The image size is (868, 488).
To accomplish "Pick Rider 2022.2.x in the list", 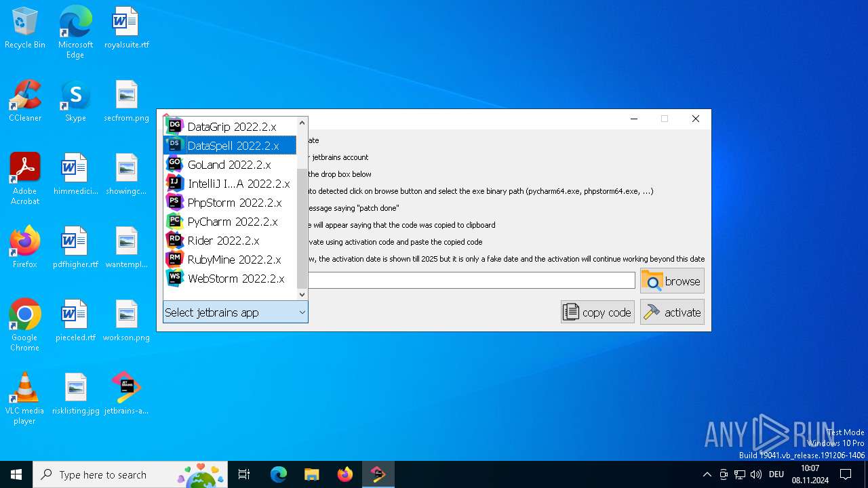I will pyautogui.click(x=230, y=241).
